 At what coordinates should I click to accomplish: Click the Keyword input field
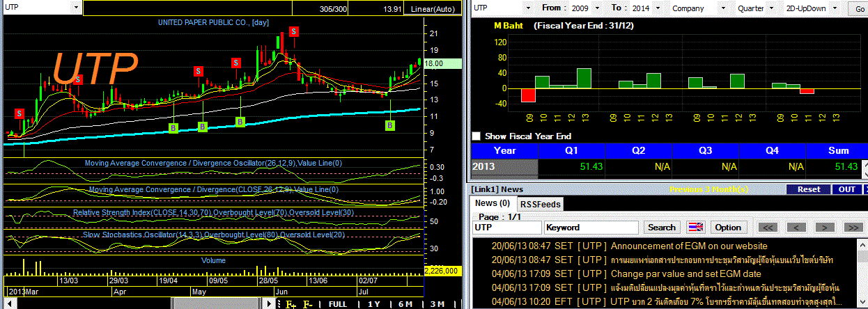tap(591, 227)
